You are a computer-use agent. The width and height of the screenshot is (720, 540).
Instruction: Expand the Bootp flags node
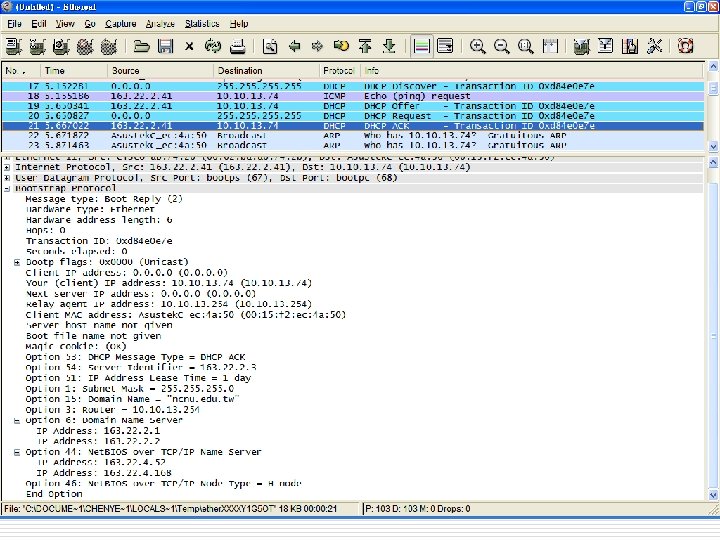(x=17, y=263)
